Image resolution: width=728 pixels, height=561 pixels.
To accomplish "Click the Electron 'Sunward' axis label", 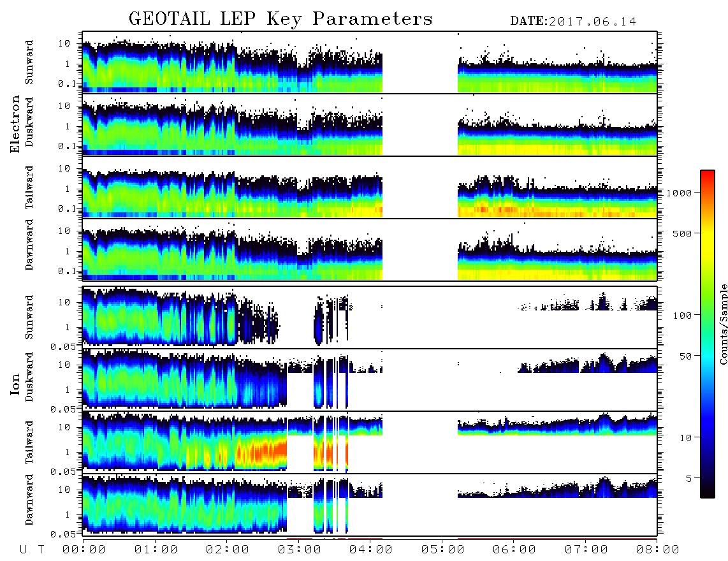I will [29, 62].
